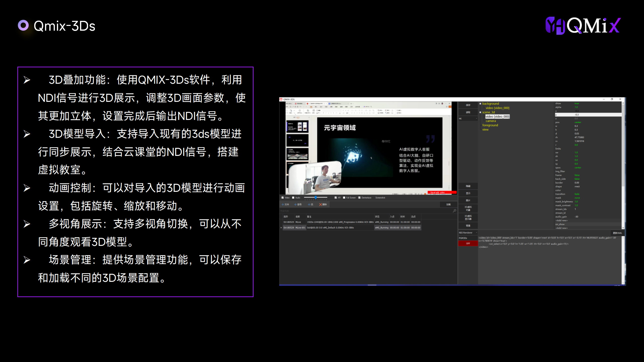Click the 图片 image button
Screen dimensions: 644x362
pyautogui.click(x=468, y=200)
